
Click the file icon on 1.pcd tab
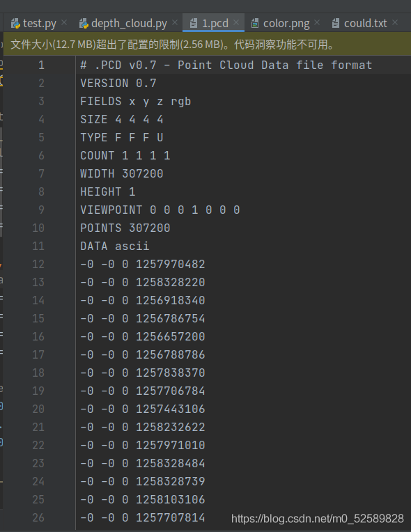pos(194,23)
